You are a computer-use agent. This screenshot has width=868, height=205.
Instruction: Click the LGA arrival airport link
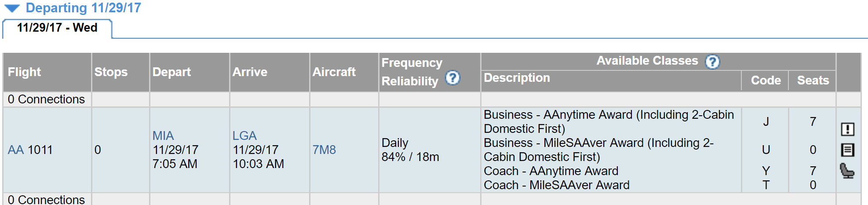(244, 136)
